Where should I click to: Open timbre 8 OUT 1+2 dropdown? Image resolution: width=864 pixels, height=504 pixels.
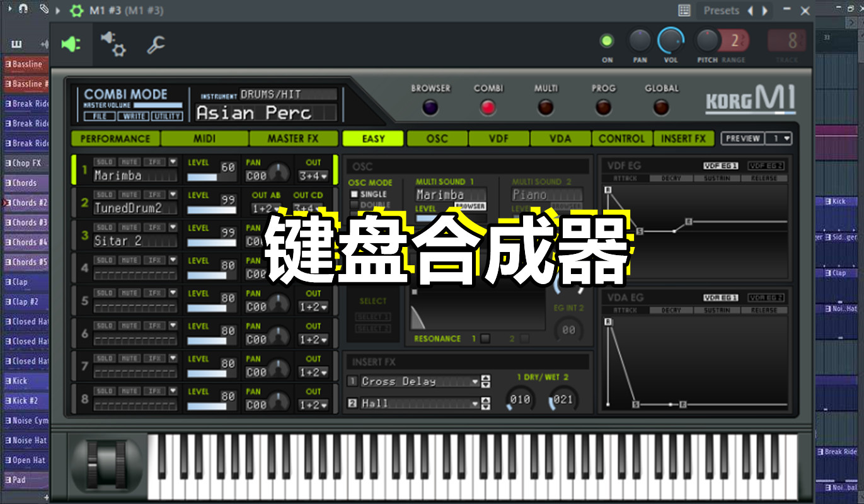tap(313, 404)
